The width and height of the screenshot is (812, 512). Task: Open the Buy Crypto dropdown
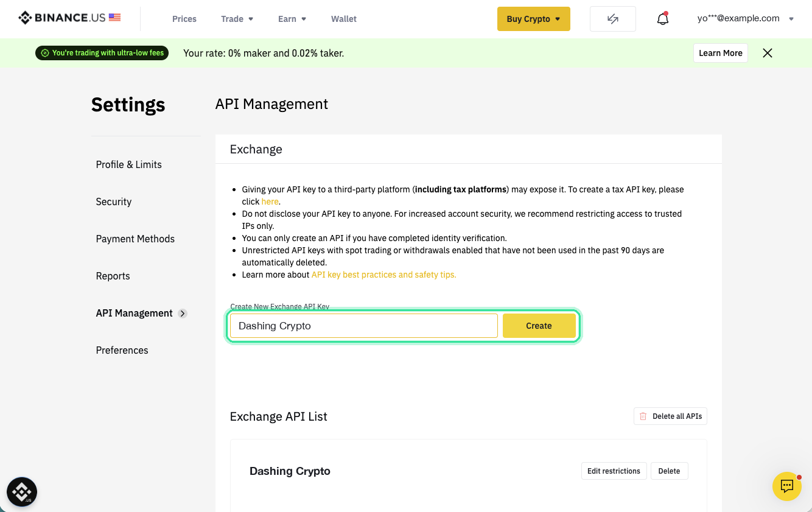coord(534,19)
